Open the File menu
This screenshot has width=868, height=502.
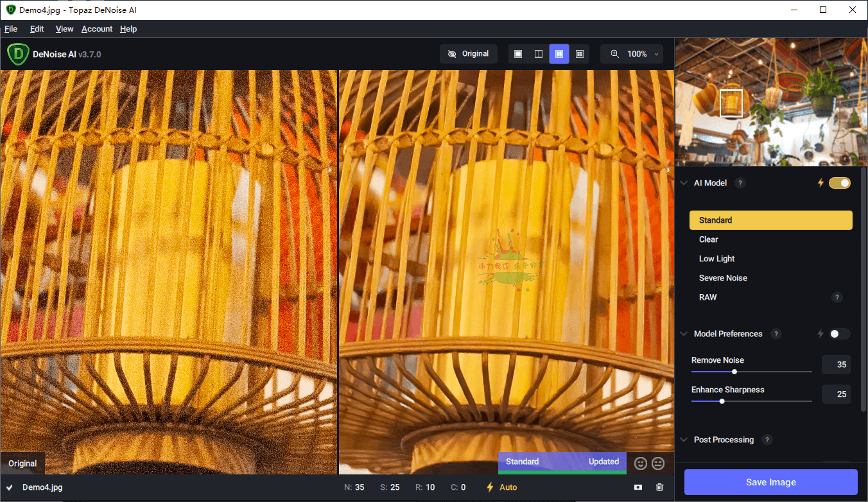(x=11, y=29)
